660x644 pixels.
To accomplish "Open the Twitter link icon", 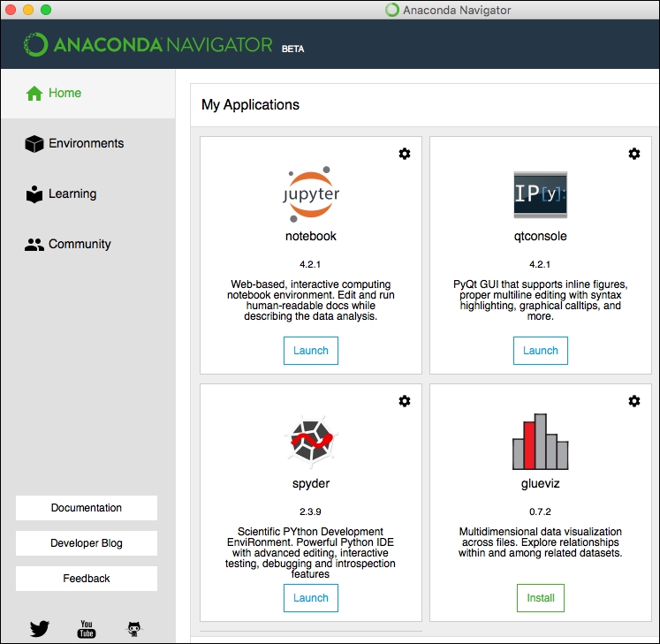I will pyautogui.click(x=40, y=628).
